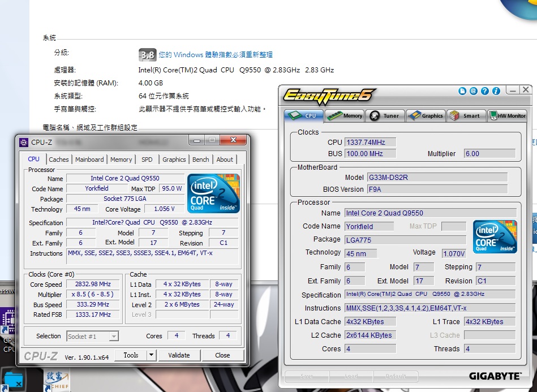Click the Default button in EasyTune6
Image resolution: width=537 pixels, height=392 pixels.
(x=396, y=376)
